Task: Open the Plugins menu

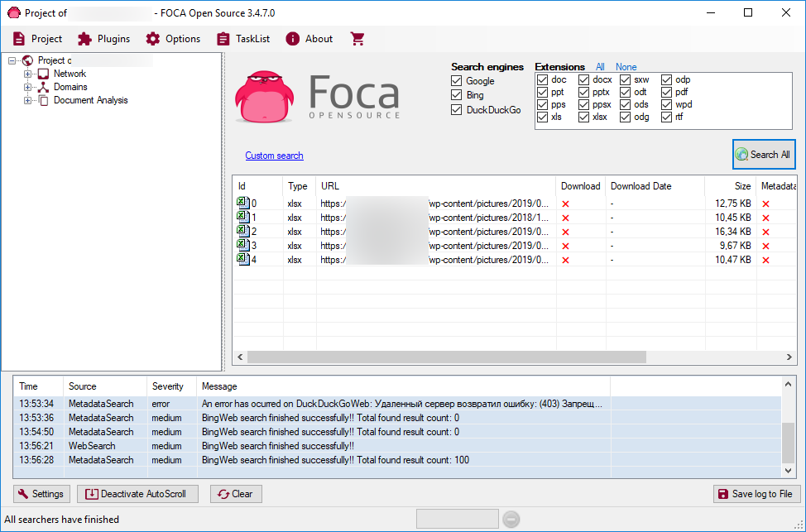Action: point(103,39)
